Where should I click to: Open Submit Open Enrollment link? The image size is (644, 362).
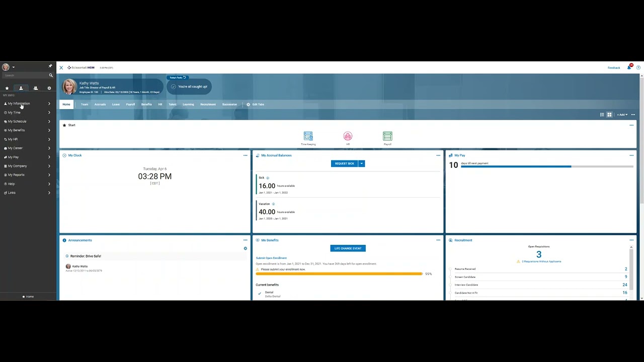tap(271, 258)
